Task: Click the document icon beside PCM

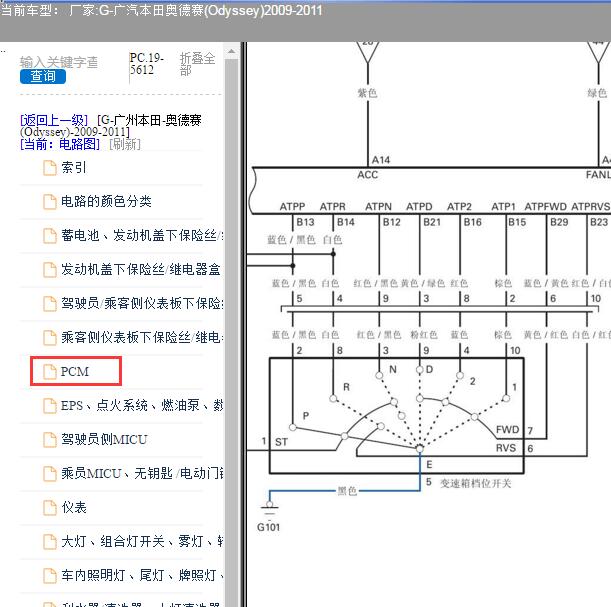Action: click(x=50, y=372)
